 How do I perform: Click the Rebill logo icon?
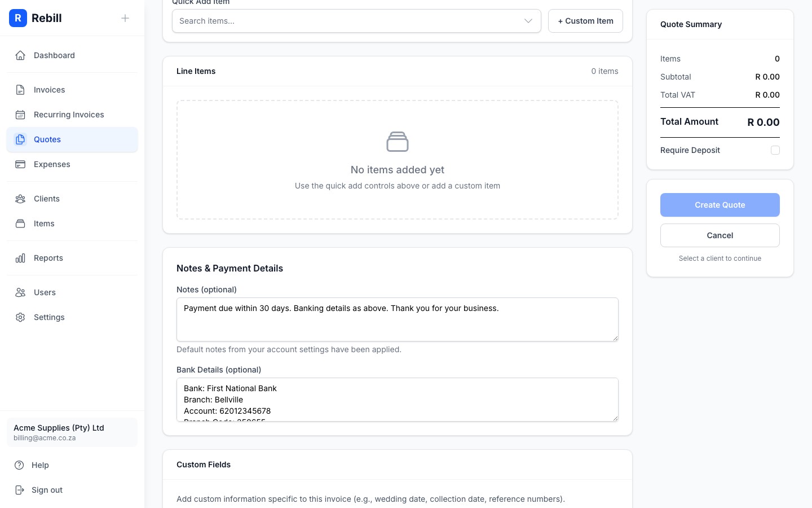click(18, 18)
